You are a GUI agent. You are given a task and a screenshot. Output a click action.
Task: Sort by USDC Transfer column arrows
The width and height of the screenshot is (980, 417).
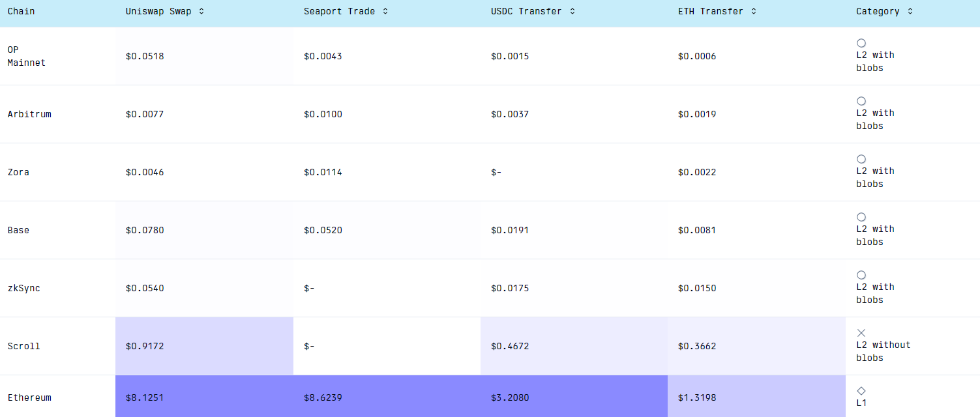[x=572, y=11]
